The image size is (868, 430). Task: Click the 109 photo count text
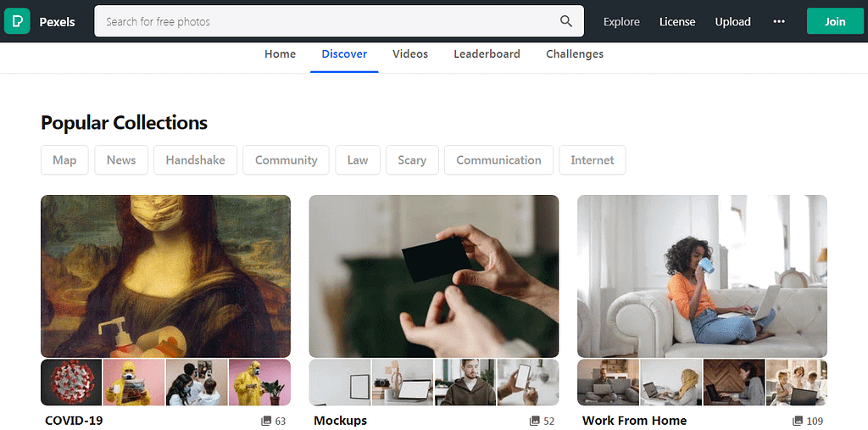coord(815,422)
